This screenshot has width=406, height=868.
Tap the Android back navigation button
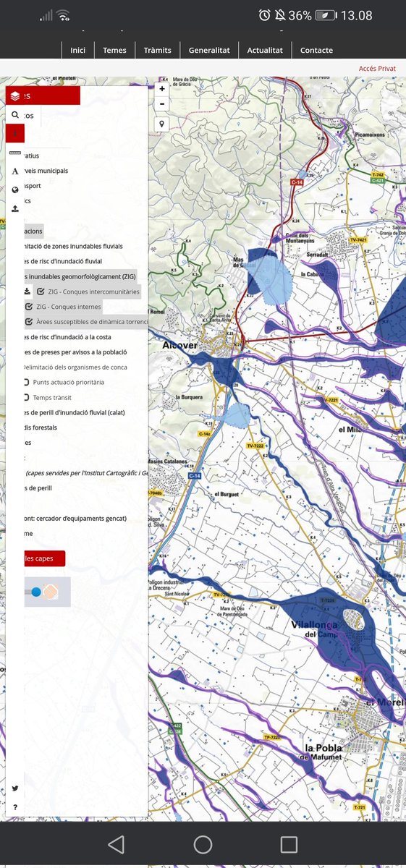pos(116,844)
